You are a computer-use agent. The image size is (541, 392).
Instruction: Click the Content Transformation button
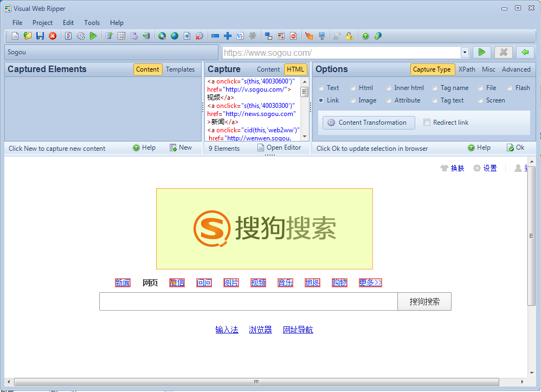pyautogui.click(x=369, y=123)
